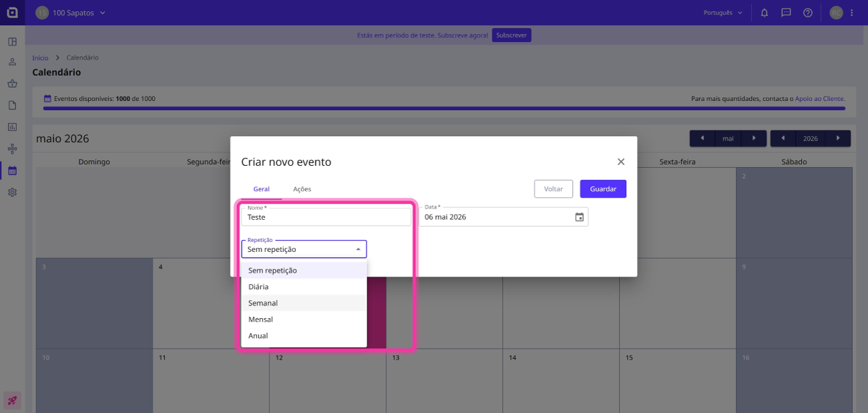Choose Diária repetition option
The image size is (868, 413).
click(x=304, y=287)
